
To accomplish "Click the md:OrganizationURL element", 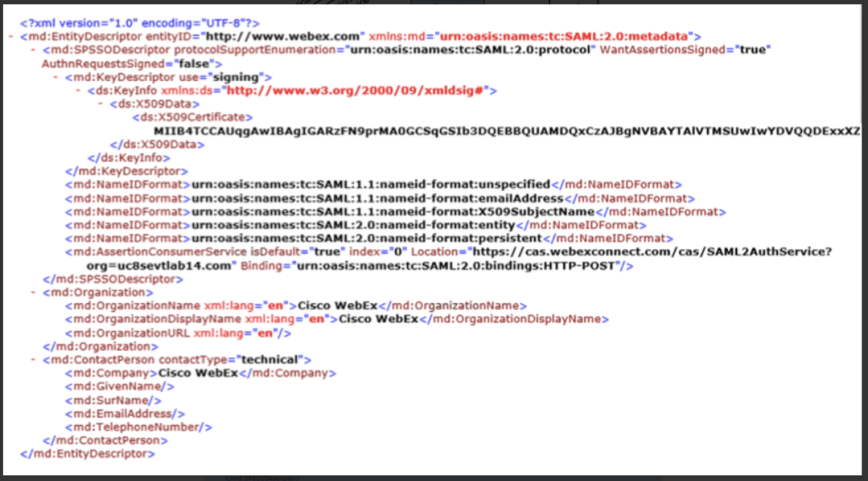I will coord(178,333).
